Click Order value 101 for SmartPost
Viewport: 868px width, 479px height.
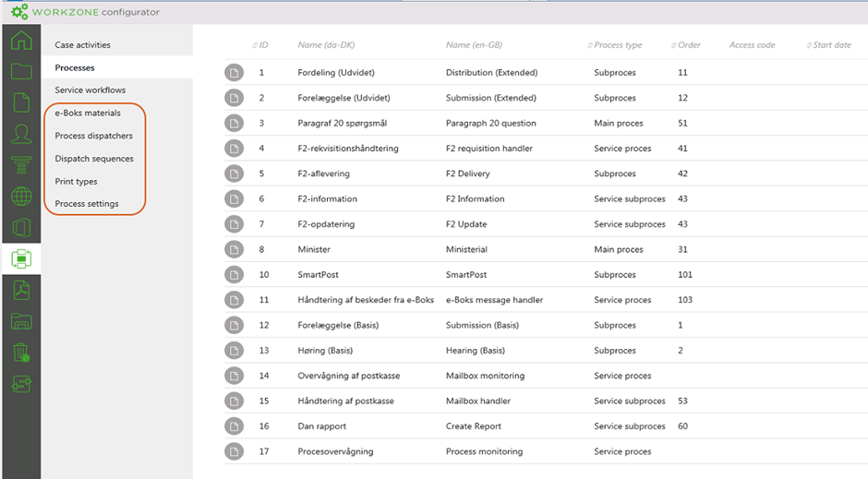[685, 275]
